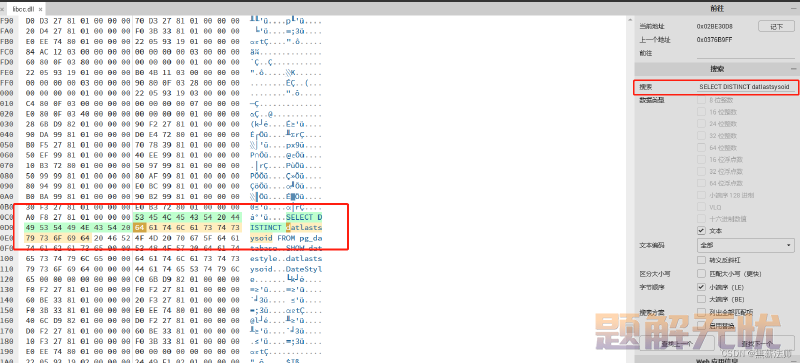Click ASCII text 'ysoid FROM pg_da'

(x=286, y=238)
